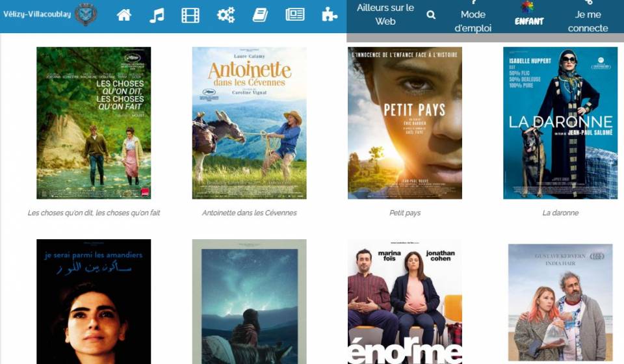
Task: Open the gears icon section
Action: pos(226,15)
